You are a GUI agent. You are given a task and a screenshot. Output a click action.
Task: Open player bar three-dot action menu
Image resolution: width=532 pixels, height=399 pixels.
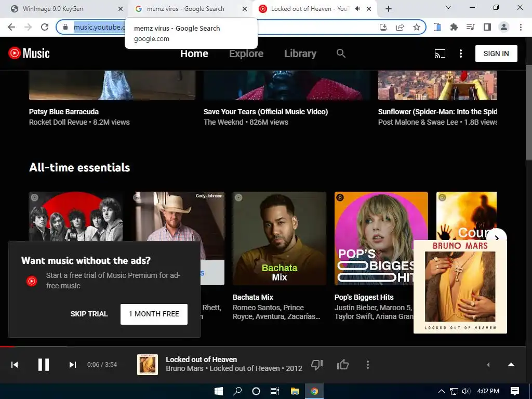pyautogui.click(x=367, y=365)
